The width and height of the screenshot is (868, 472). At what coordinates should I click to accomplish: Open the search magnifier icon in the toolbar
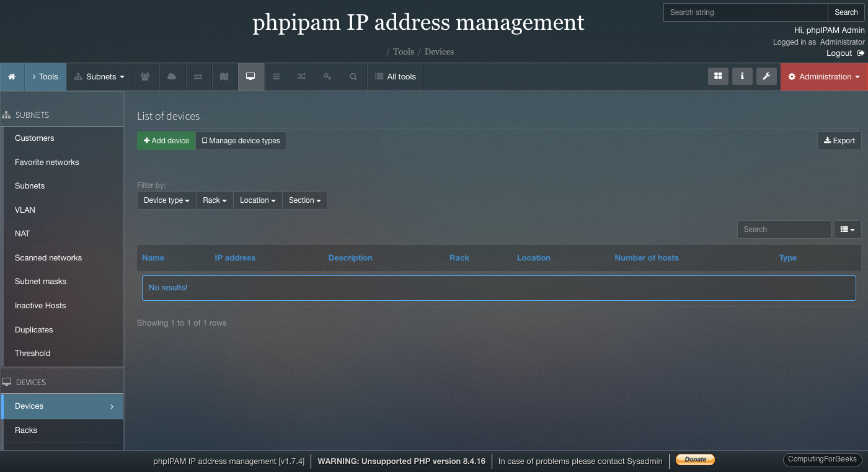353,76
